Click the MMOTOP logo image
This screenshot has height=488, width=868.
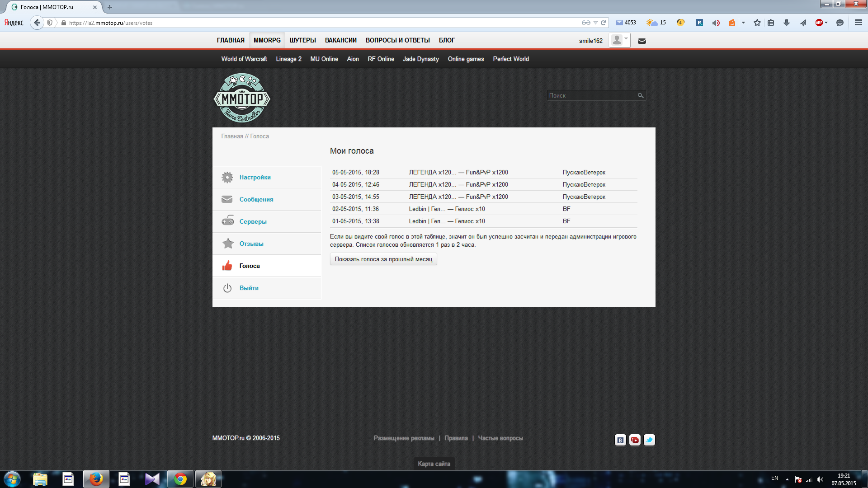242,98
